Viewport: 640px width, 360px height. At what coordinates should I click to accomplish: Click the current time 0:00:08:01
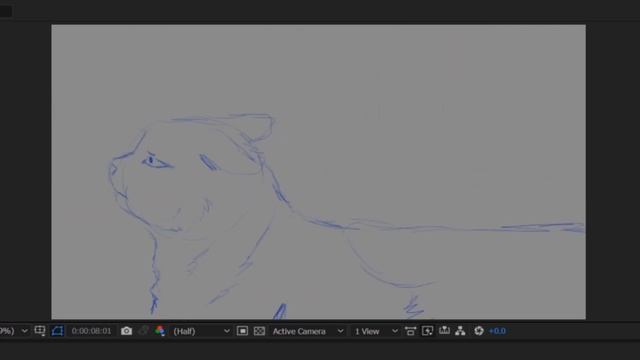point(91,331)
